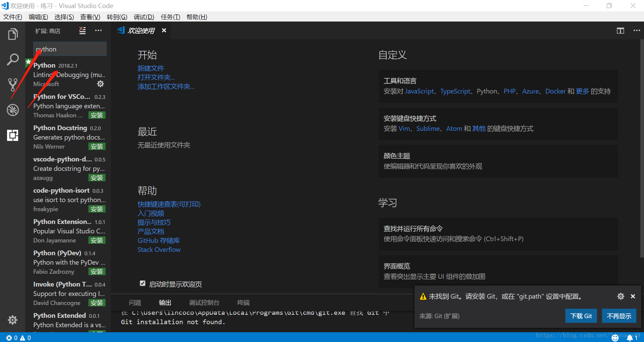644x342 pixels.
Task: Open the Stack Overflow link
Action: 159,250
